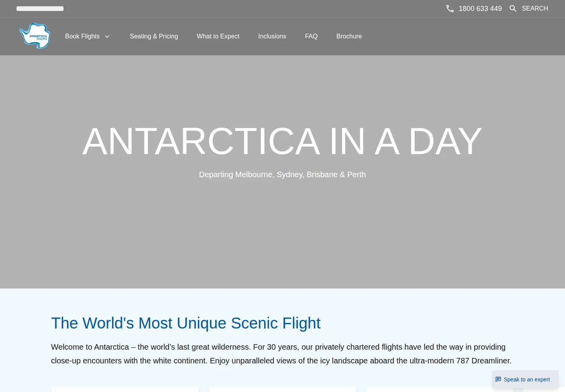Click 'Departing Melbourne, Sydney, Brisbane & Perth' subtitle

point(282,174)
